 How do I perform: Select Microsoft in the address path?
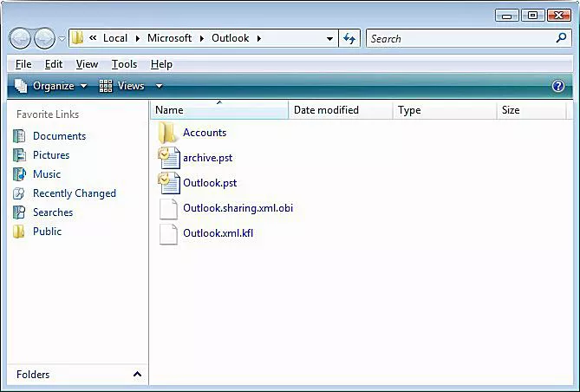coord(169,38)
